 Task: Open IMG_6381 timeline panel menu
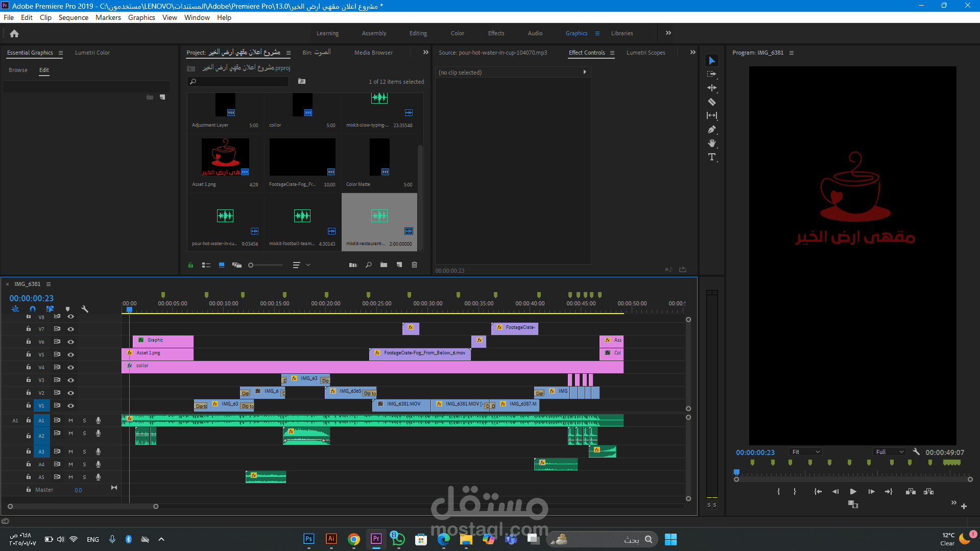[49, 284]
